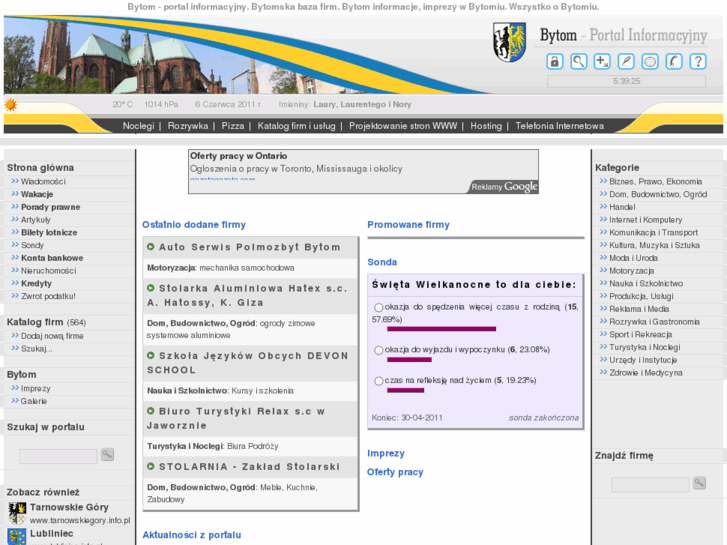Click the phone contact icon in header
The image size is (727, 545).
pyautogui.click(x=674, y=61)
